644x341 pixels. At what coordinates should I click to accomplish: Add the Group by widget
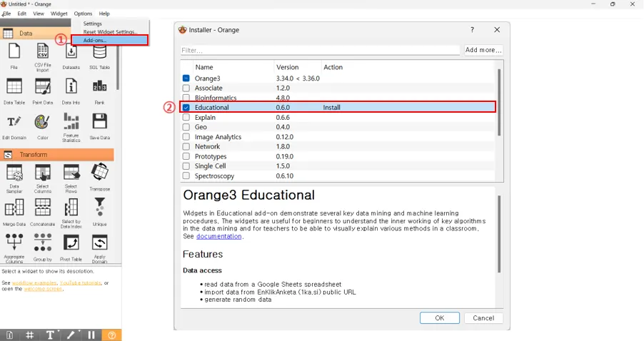click(43, 248)
